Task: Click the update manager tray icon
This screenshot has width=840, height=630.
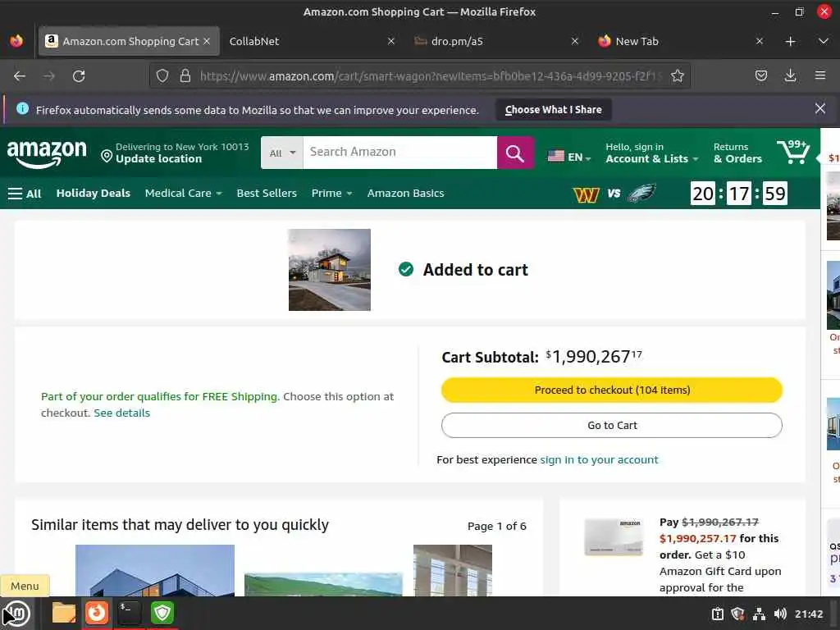Action: coord(717,614)
